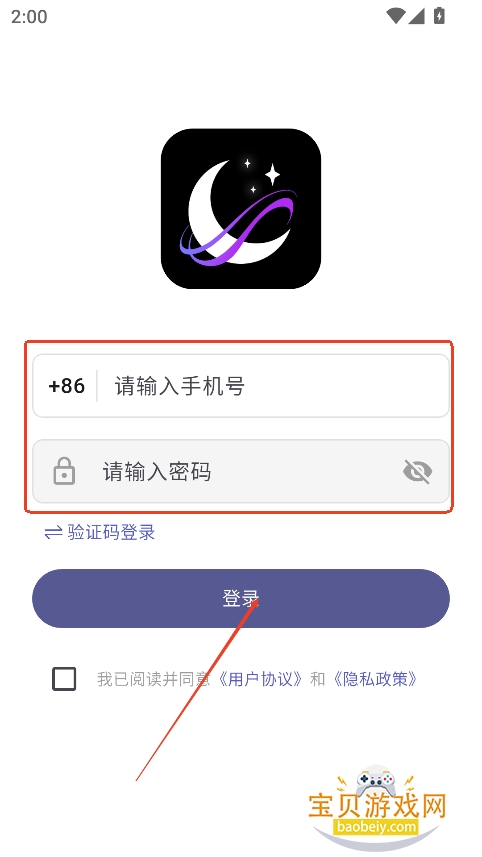Focus the 请输入密码 password field
This screenshot has height=857, width=482.
tap(240, 471)
